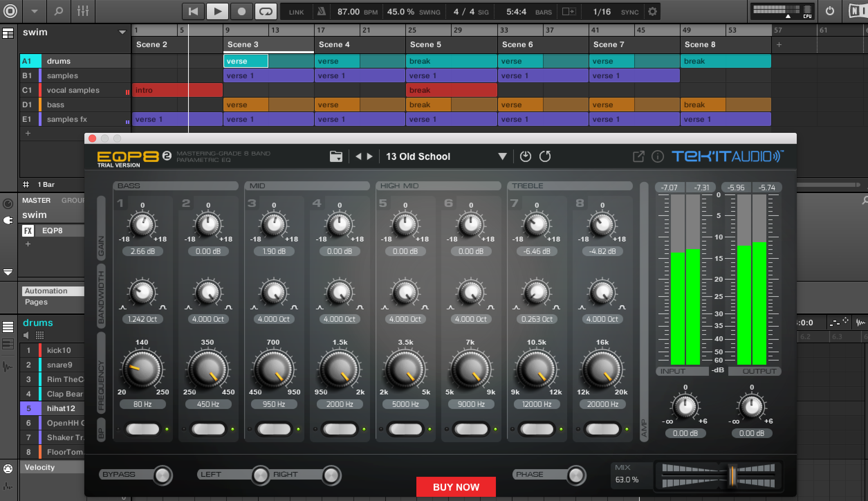Screen dimensions: 868x501
Task: Click the mixer view icon in header
Action: click(83, 11)
